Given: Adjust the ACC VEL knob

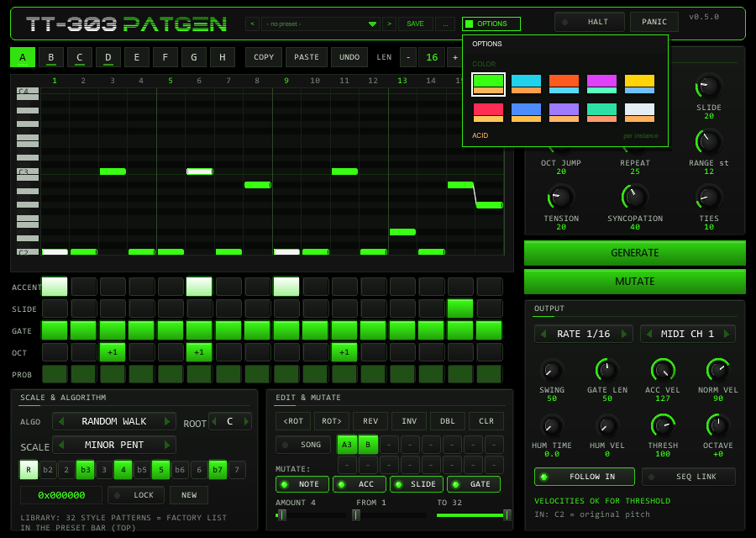Looking at the screenshot, I should [663, 371].
